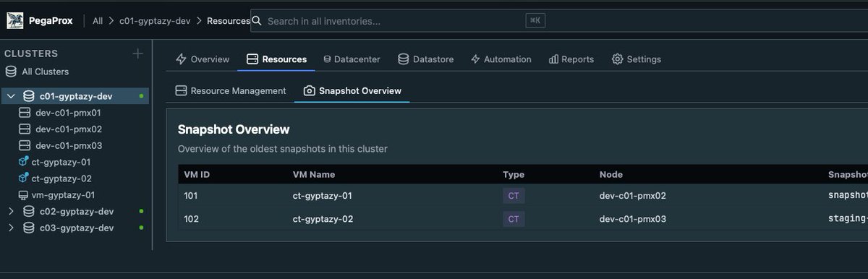The width and height of the screenshot is (868, 279).
Task: Expand the c02-gyptazy-dev cluster tree
Action: click(11, 212)
